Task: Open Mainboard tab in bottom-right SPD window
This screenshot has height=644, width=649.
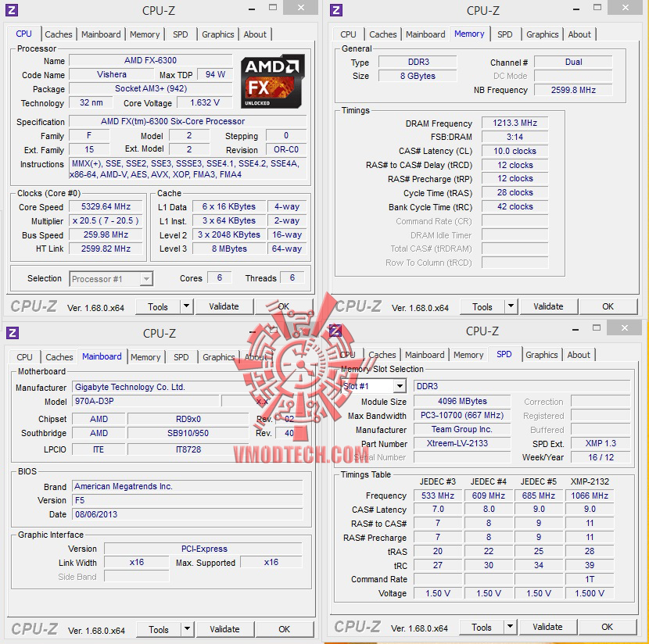Action: 425,355
